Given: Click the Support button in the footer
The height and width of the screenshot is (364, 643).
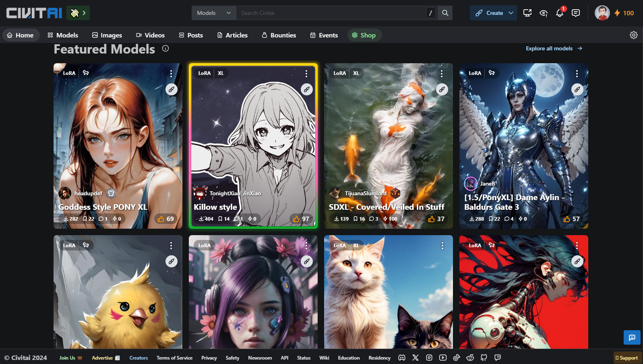Looking at the screenshot, I should [628, 358].
